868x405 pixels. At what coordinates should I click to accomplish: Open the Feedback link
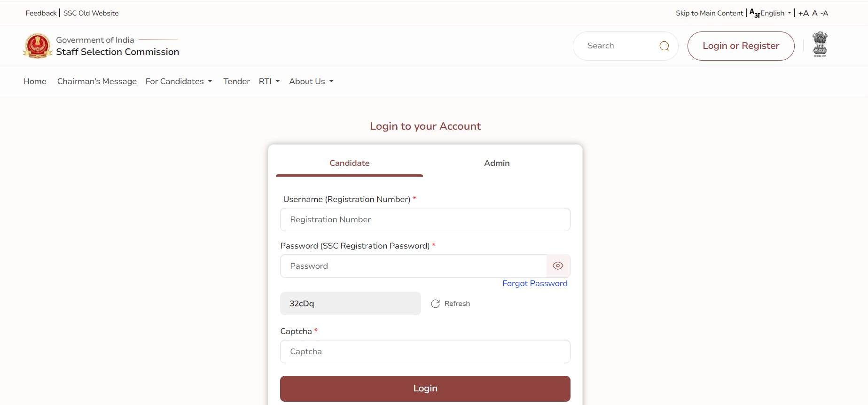pos(41,13)
